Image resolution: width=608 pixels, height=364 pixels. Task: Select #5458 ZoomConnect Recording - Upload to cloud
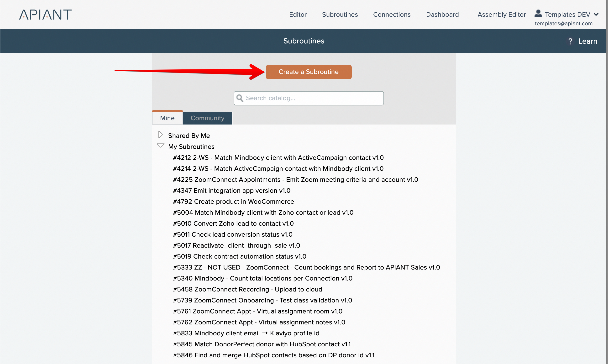[x=247, y=289]
